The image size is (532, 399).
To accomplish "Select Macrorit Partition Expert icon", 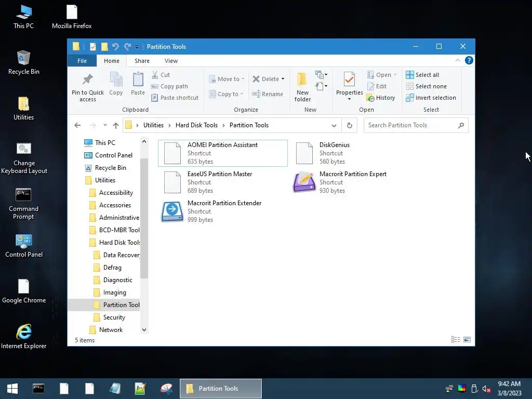I will (x=304, y=182).
